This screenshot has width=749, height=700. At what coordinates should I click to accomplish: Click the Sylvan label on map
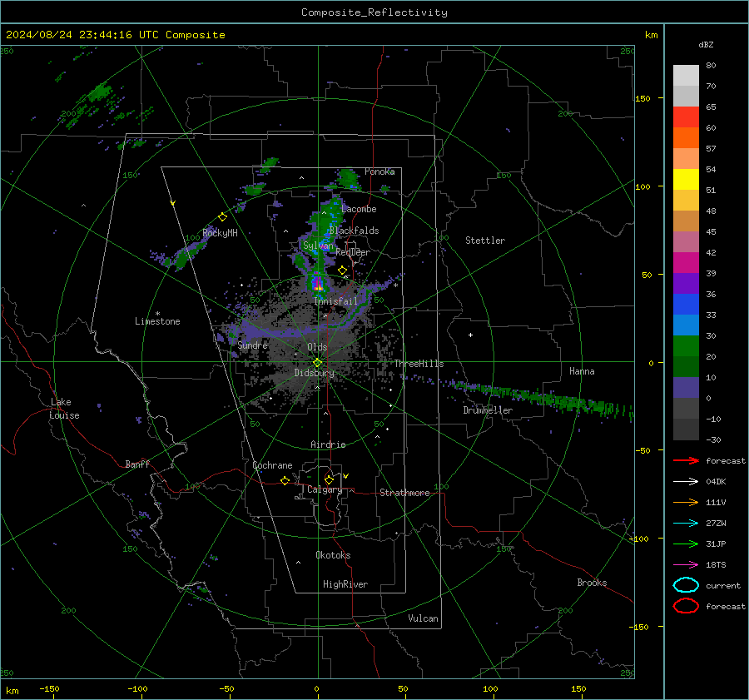(x=318, y=246)
